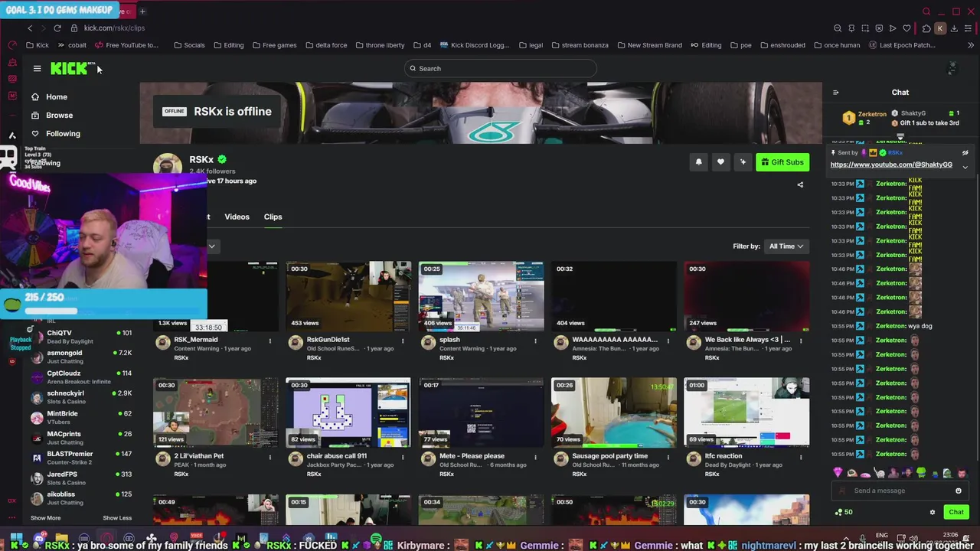Open the browser extensions puzzle icon
Viewport: 980px width, 551px height.
pos(926,28)
